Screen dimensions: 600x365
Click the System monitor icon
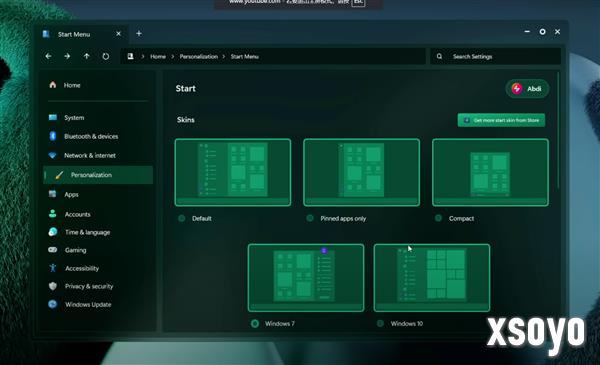tap(53, 117)
